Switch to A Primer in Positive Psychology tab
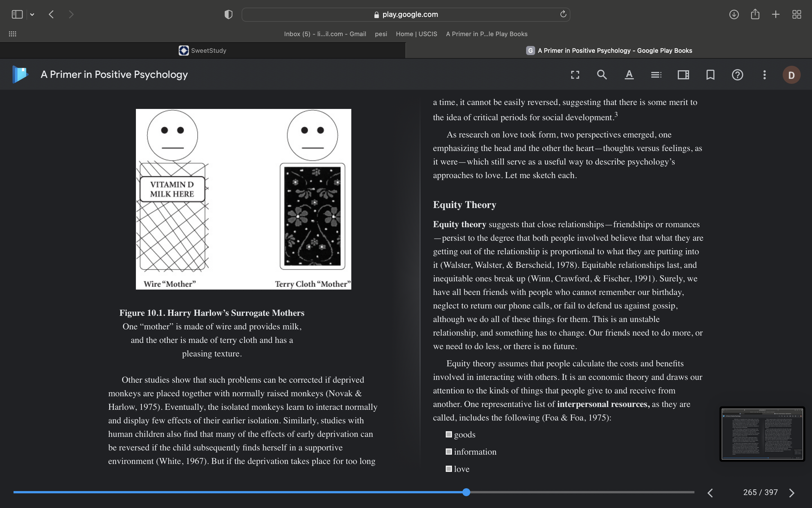The height and width of the screenshot is (508, 812). coord(609,51)
